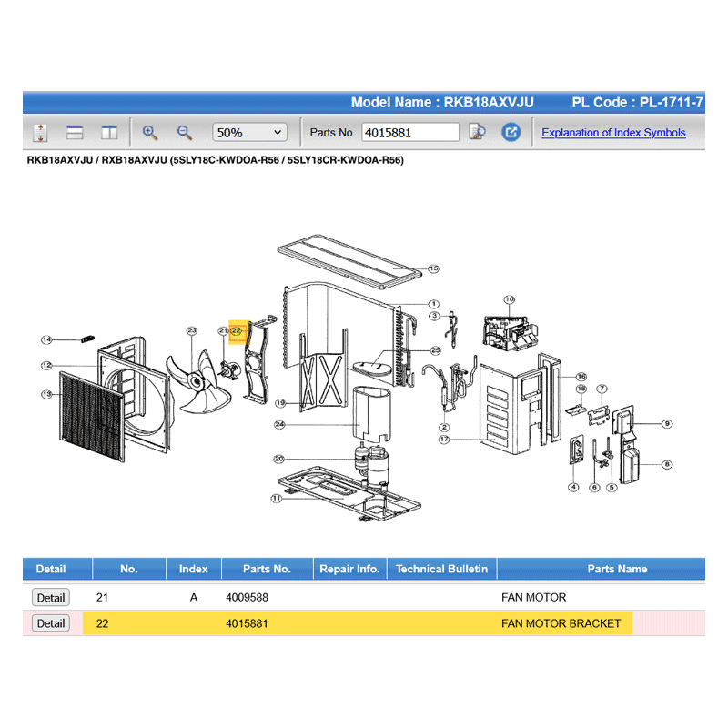
Task: Switch to vertical split layout icon
Action: tap(109, 133)
